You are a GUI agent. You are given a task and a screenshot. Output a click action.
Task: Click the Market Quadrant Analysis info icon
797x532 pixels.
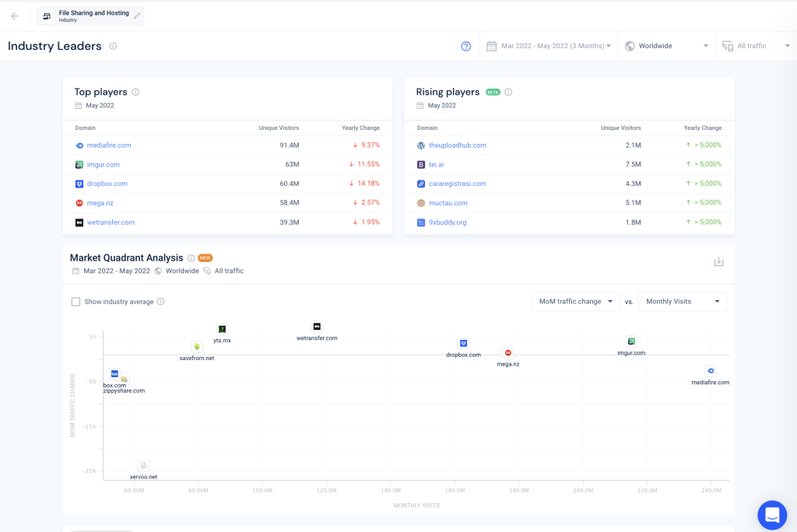(x=191, y=258)
